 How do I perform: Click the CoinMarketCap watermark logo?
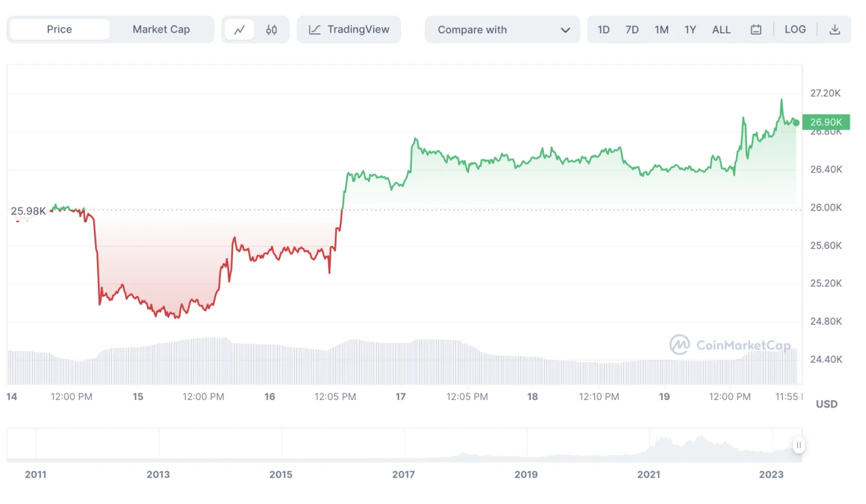(x=680, y=345)
